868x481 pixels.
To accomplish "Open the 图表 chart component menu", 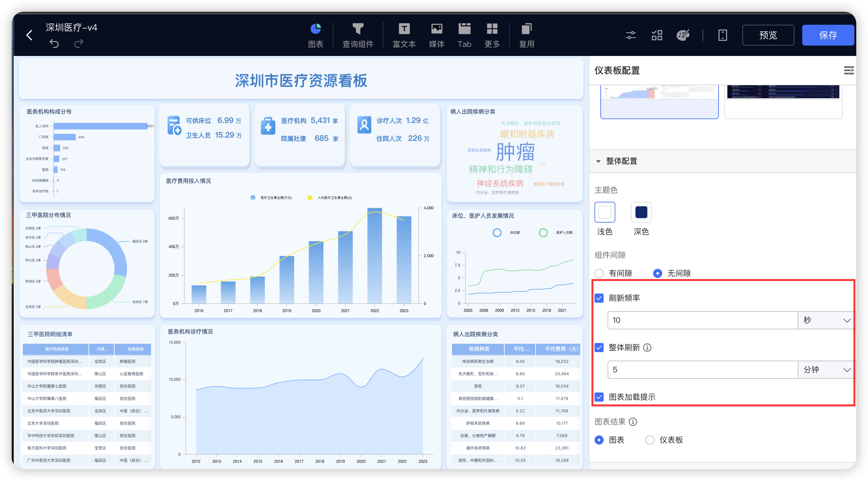I will pos(315,35).
